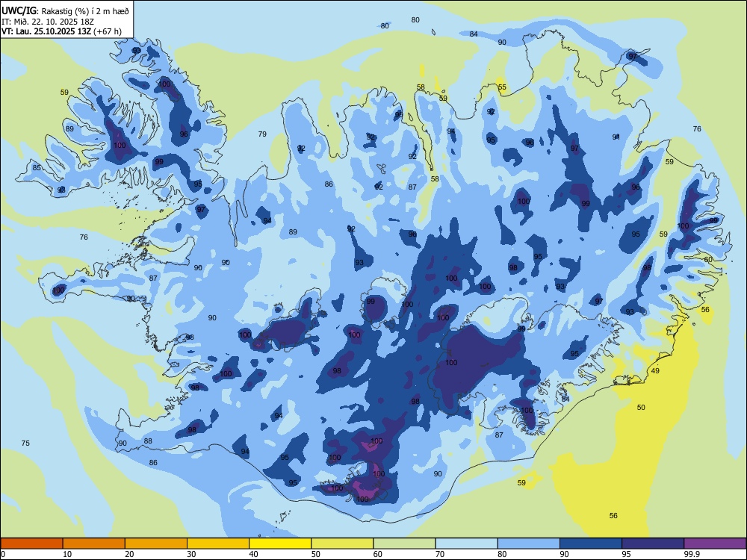The height and width of the screenshot is (560, 747).
Task: Click the purple above-99.9 legend swatch
Action: pyautogui.click(x=715, y=544)
